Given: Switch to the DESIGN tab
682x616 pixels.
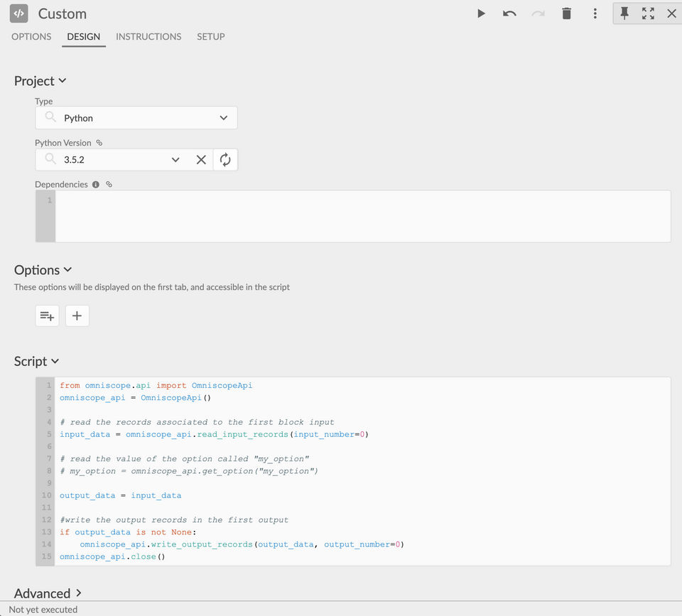Looking at the screenshot, I should pyautogui.click(x=84, y=36).
